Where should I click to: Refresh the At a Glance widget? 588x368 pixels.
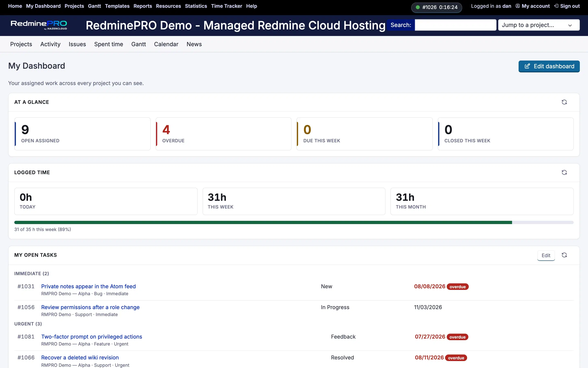(564, 102)
